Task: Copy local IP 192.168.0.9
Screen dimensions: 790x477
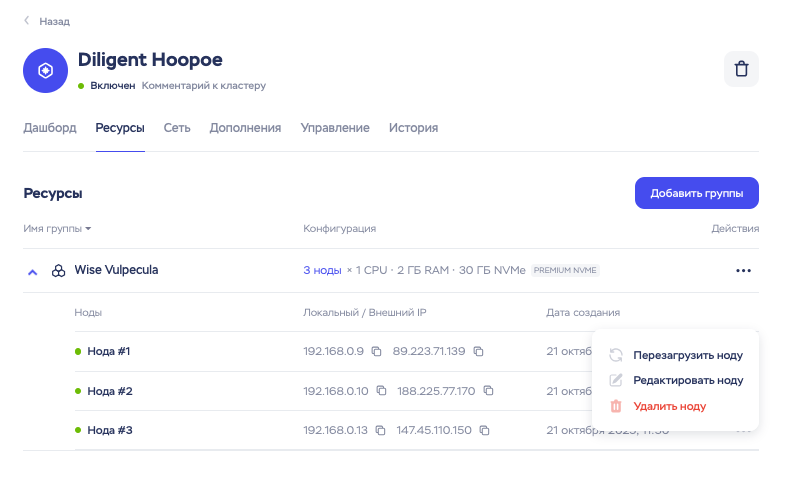Action: 377,352
